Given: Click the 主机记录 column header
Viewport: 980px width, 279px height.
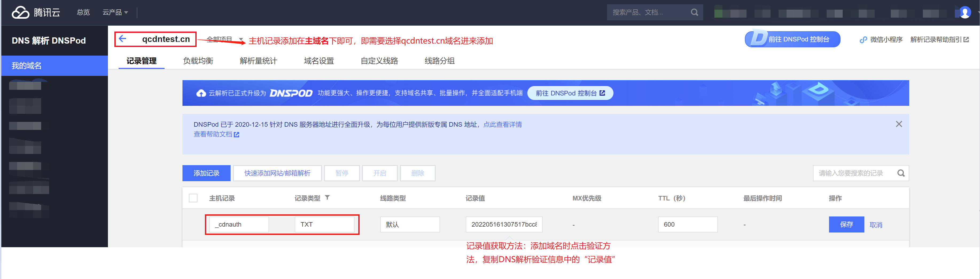Looking at the screenshot, I should (222, 198).
